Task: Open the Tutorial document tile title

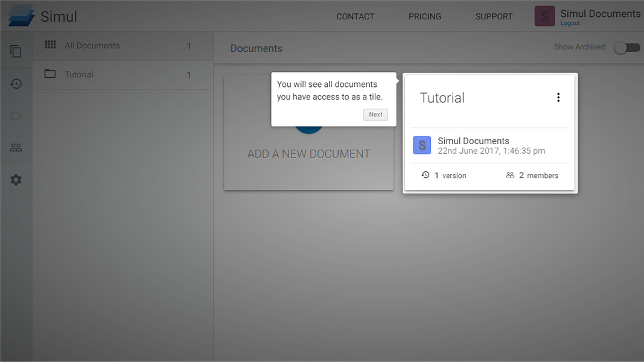Action: (442, 98)
